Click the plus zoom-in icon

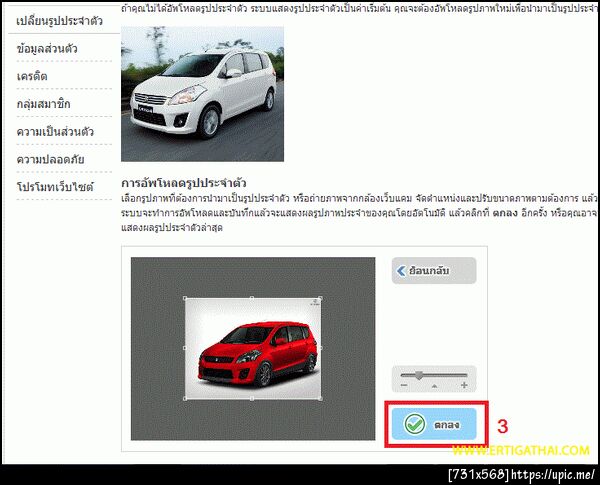[x=464, y=385]
